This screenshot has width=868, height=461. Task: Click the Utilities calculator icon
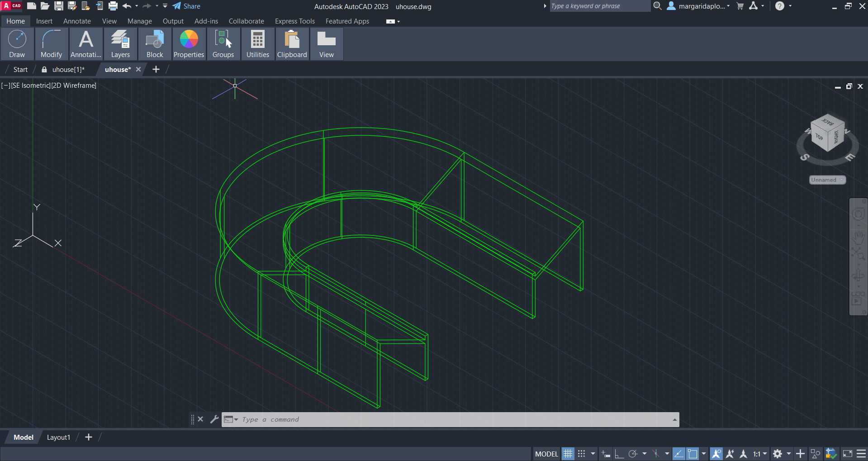point(257,40)
